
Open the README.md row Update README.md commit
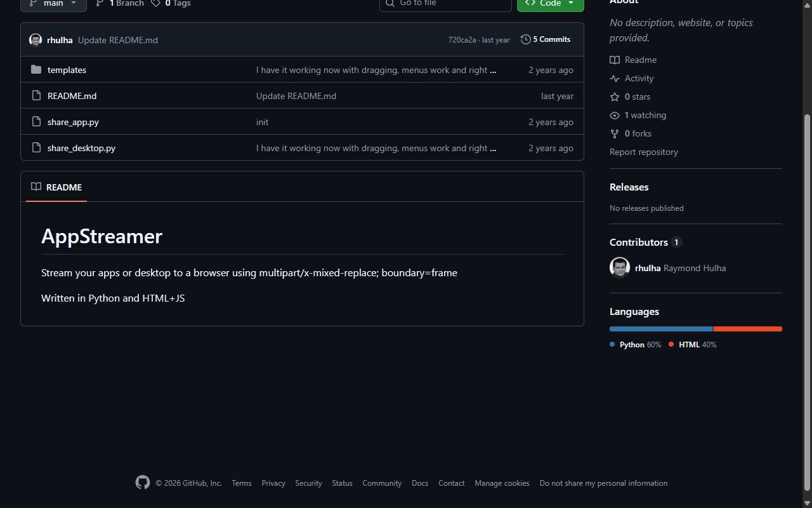pos(296,96)
